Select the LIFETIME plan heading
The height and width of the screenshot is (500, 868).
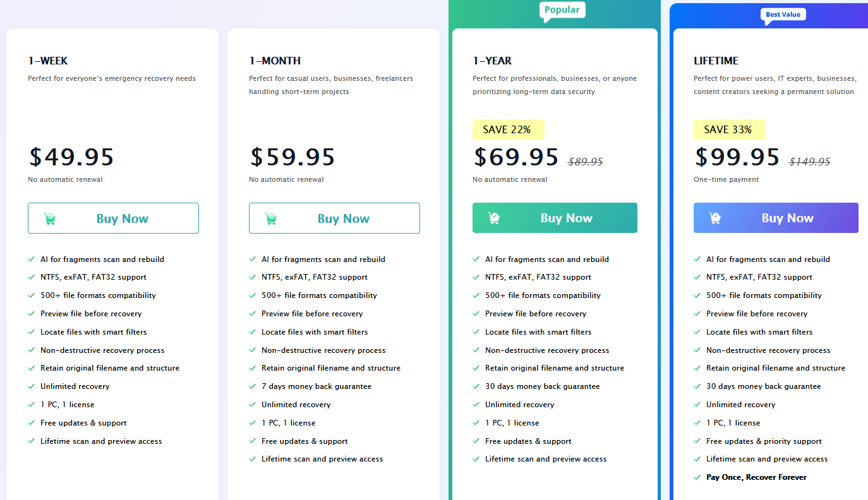[x=716, y=61]
